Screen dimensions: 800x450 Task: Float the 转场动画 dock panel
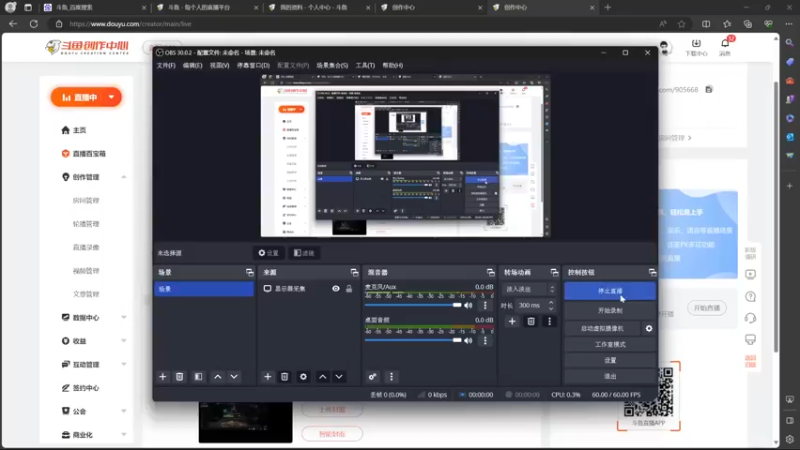pos(555,272)
